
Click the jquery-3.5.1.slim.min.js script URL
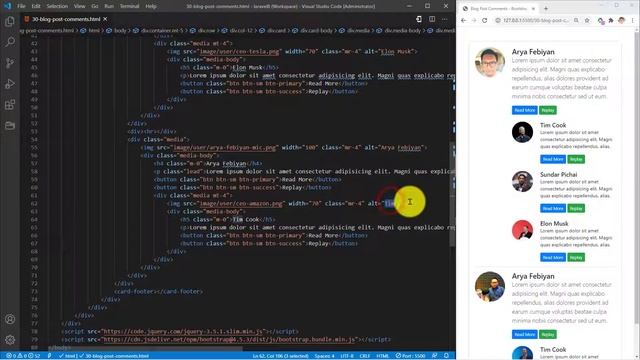[182, 331]
